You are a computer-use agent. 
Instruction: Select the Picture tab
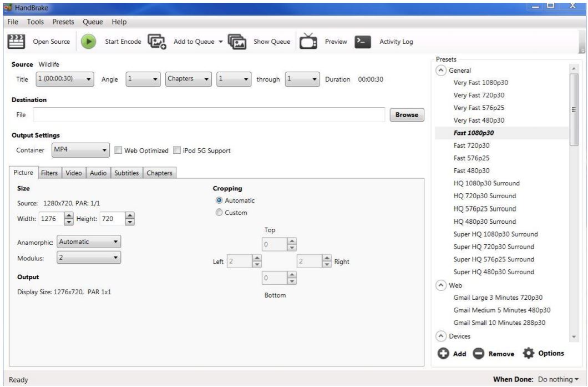pyautogui.click(x=23, y=172)
